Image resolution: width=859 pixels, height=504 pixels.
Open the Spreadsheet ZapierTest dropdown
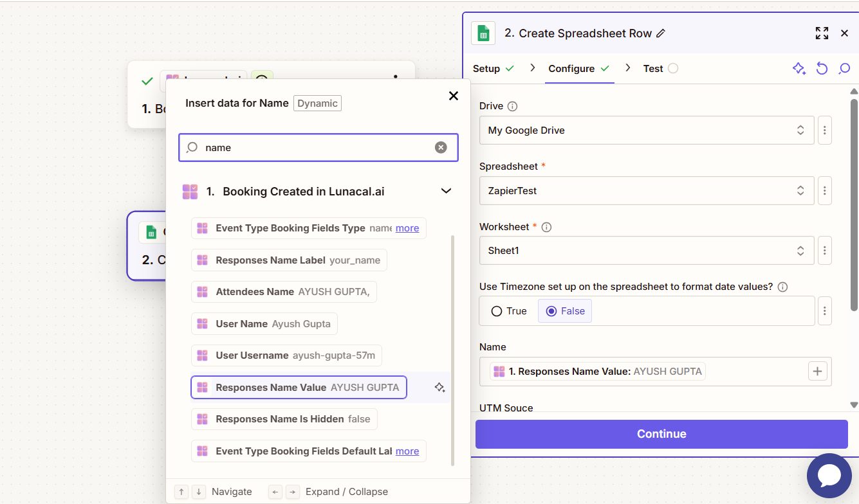pyautogui.click(x=647, y=190)
